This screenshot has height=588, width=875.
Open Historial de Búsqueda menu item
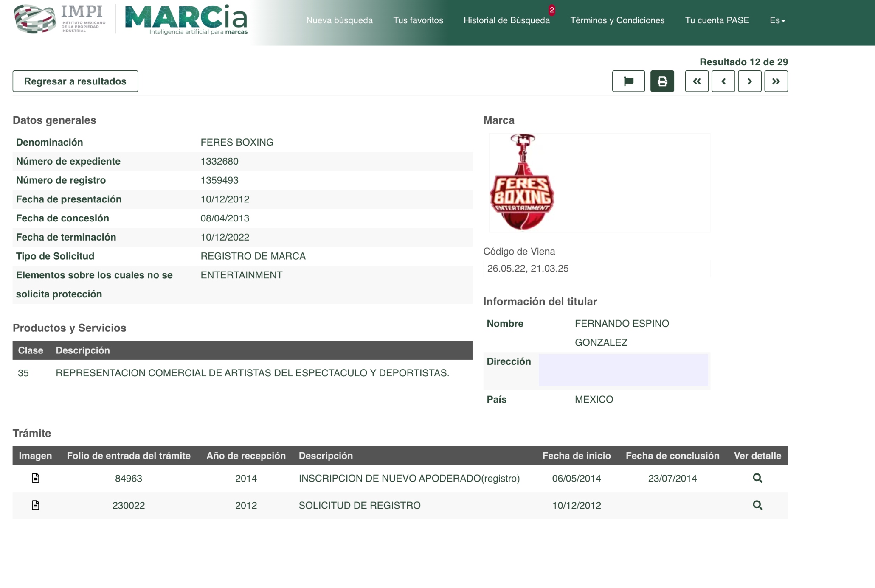[506, 20]
